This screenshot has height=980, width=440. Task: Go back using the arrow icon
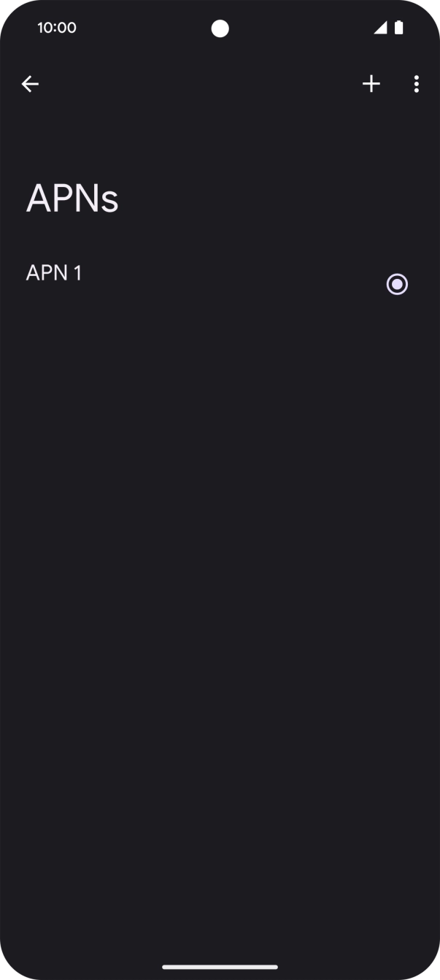[x=30, y=84]
